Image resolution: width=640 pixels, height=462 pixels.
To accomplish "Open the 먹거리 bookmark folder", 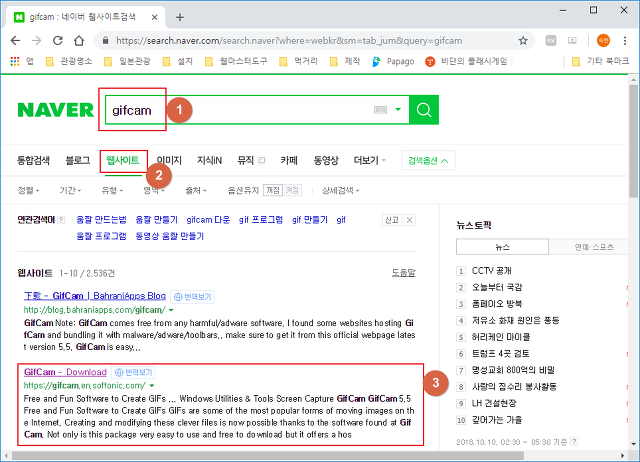I will [x=298, y=61].
